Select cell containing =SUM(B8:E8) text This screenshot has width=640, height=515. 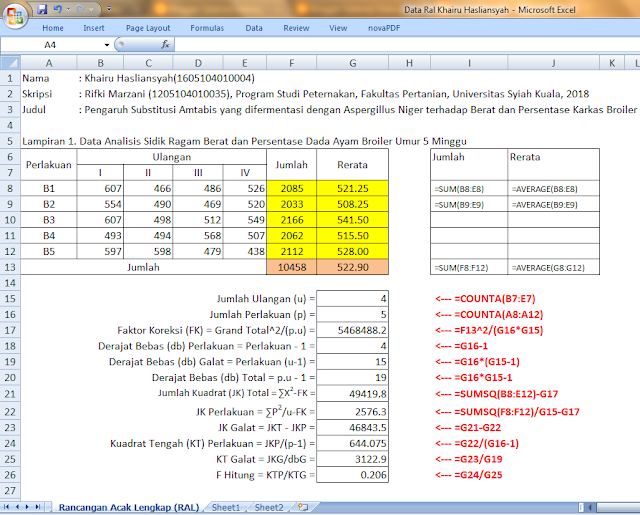tap(469, 189)
